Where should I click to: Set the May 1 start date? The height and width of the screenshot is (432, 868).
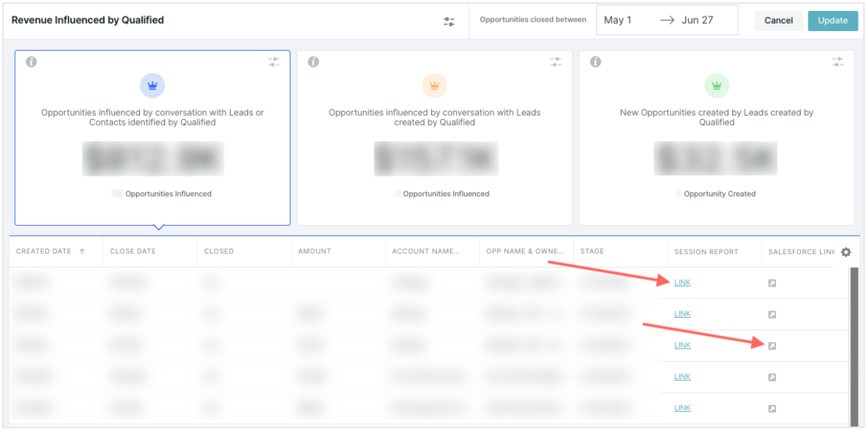pyautogui.click(x=618, y=20)
